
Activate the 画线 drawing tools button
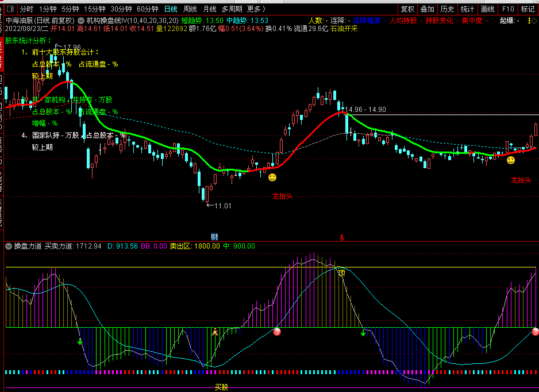tap(487, 9)
